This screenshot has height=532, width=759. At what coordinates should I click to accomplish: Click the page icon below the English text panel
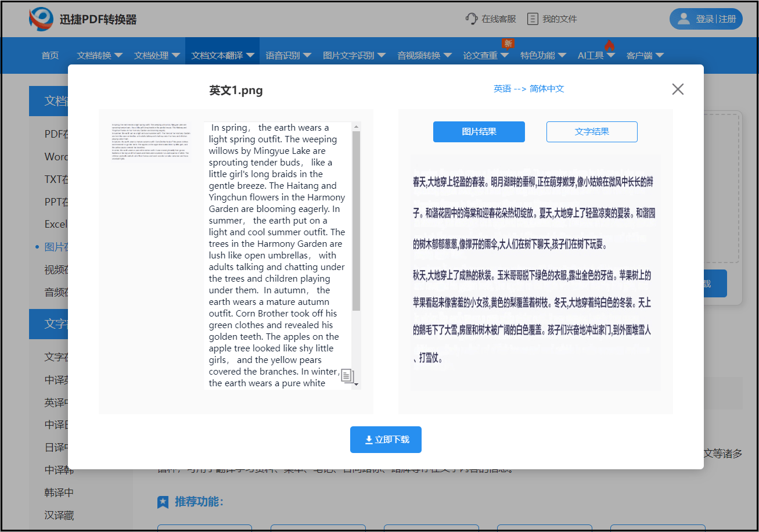point(347,376)
